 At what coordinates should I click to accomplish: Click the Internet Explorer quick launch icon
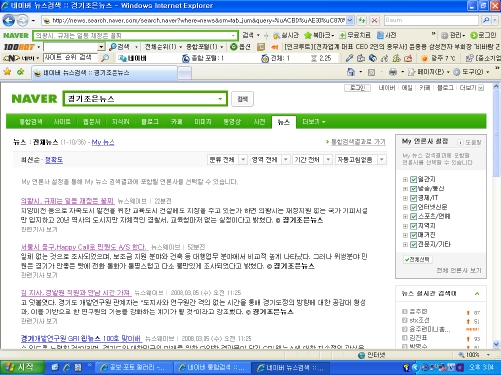point(66,367)
